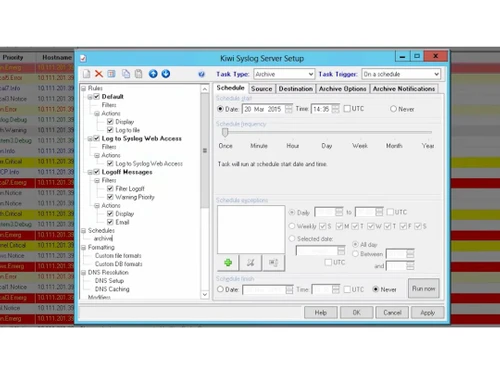
Task: Collapse the Logoff Messages node
Action: click(x=90, y=172)
